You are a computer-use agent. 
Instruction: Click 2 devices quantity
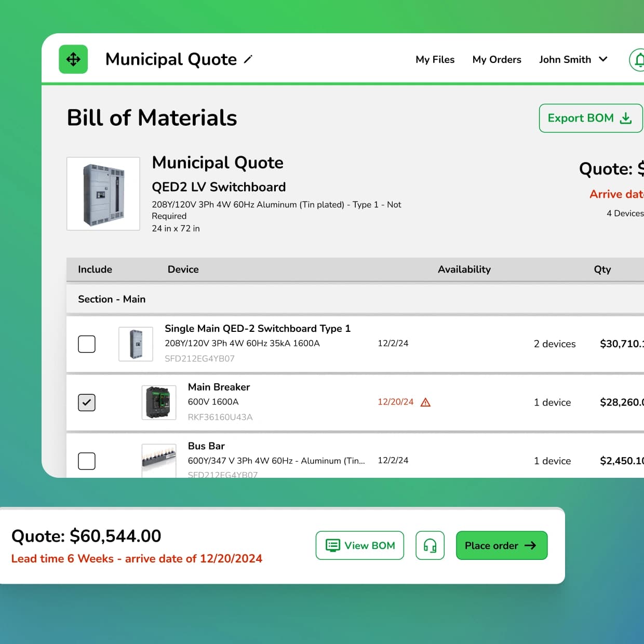click(x=555, y=344)
